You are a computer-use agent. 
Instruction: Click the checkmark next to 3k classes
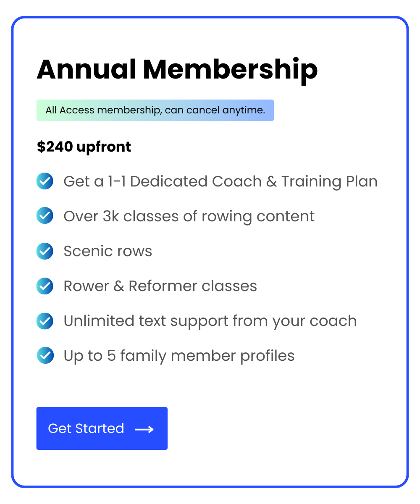(45, 216)
